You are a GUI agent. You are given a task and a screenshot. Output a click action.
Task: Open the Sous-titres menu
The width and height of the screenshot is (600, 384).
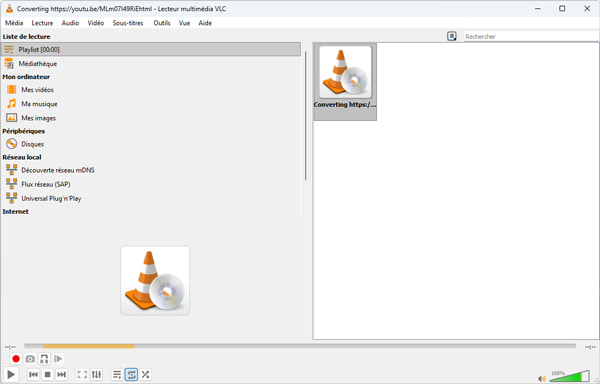pyautogui.click(x=128, y=23)
